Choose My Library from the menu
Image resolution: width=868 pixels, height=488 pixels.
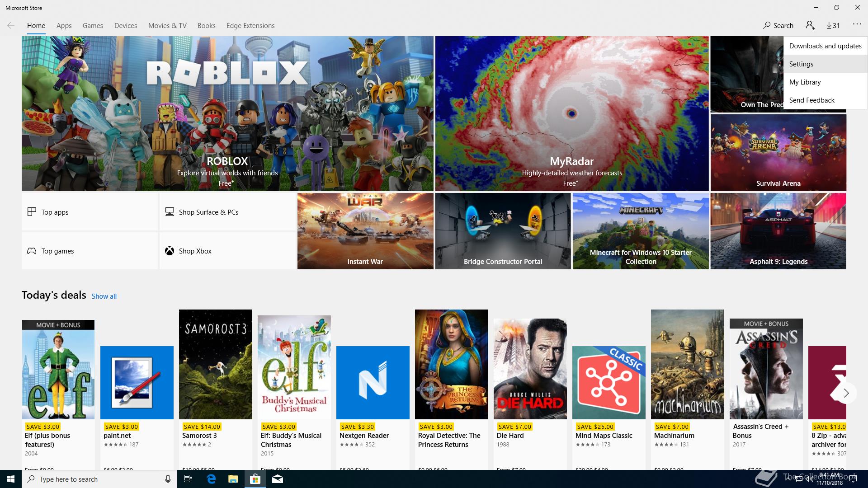pyautogui.click(x=825, y=82)
